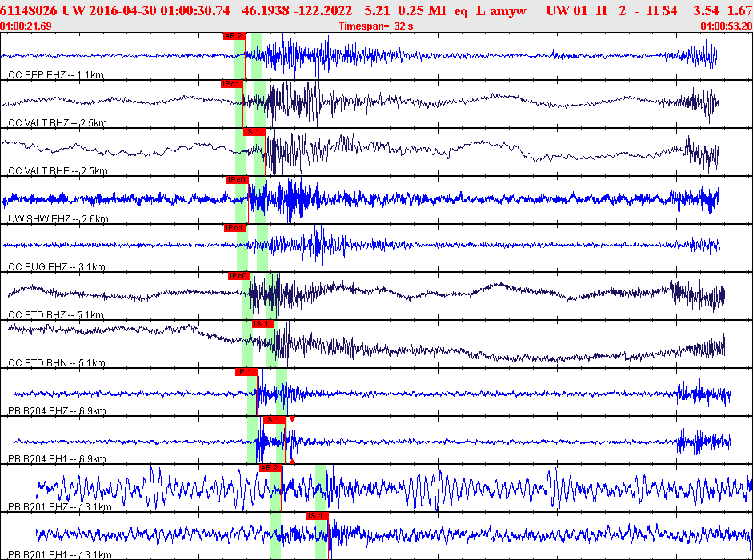The width and height of the screenshot is (753, 560).
Task: Click the origin date 2016-04-30 in header
Action: (x=122, y=10)
